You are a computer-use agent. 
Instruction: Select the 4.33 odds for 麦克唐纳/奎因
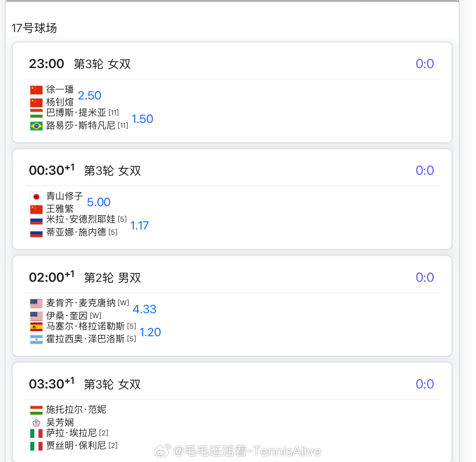click(144, 309)
